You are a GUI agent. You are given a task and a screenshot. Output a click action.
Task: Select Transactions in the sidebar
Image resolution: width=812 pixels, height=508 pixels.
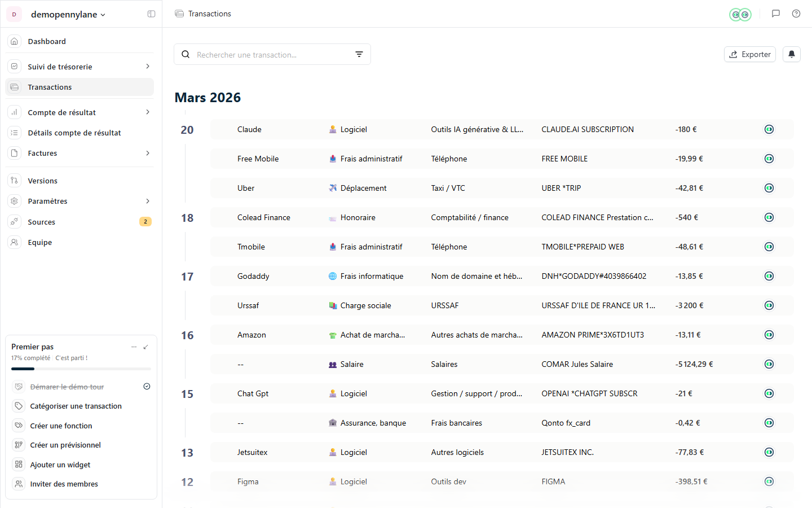pyautogui.click(x=80, y=87)
